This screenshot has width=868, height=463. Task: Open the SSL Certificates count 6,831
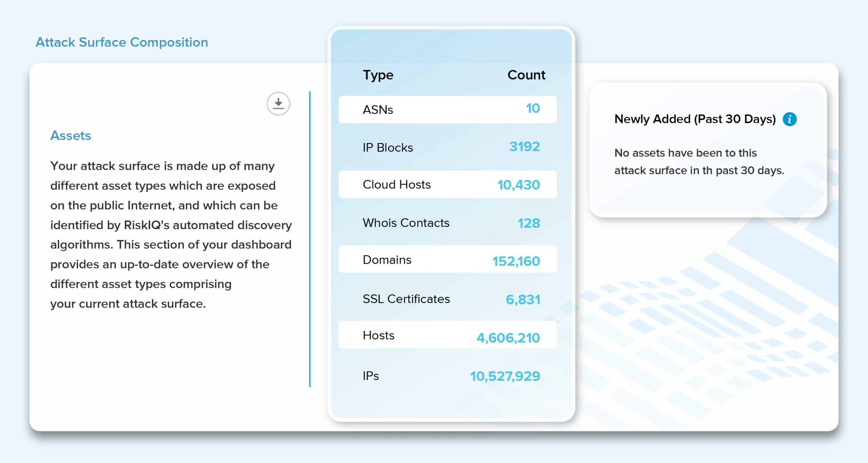coord(523,300)
